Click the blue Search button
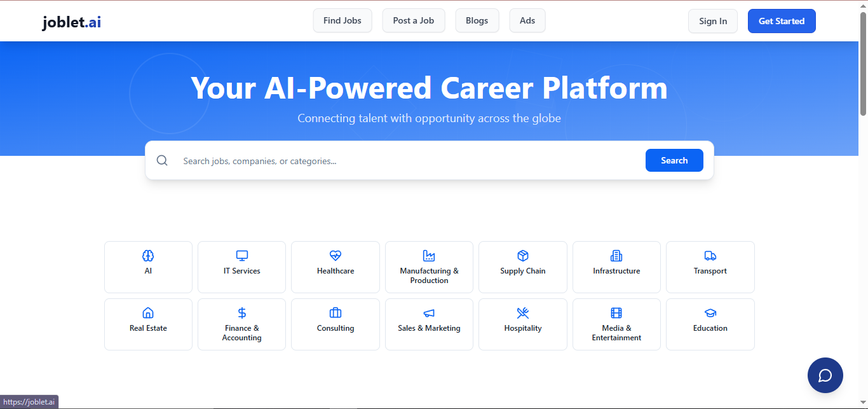868x409 pixels. (674, 160)
